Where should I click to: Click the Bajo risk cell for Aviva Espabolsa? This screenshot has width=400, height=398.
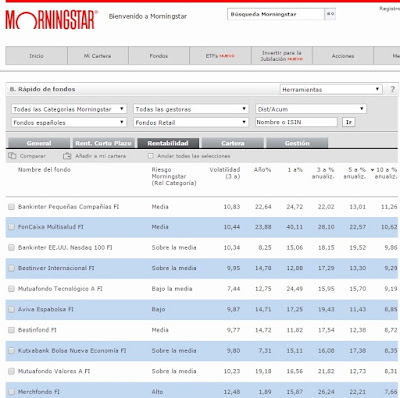[158, 309]
